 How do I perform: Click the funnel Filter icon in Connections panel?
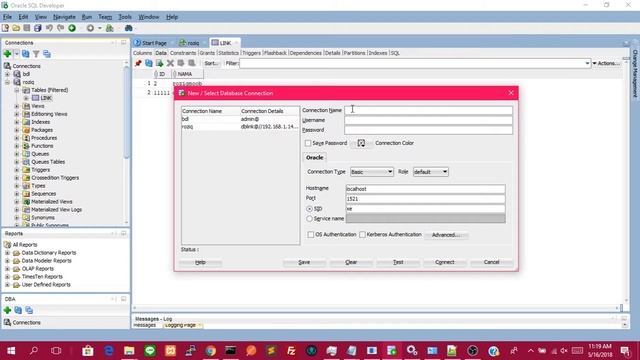click(36, 54)
